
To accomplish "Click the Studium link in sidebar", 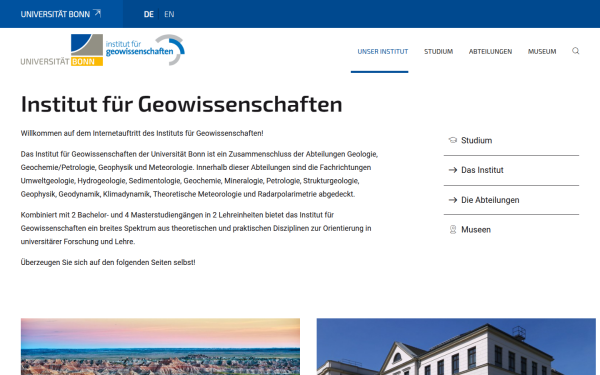I will point(476,140).
